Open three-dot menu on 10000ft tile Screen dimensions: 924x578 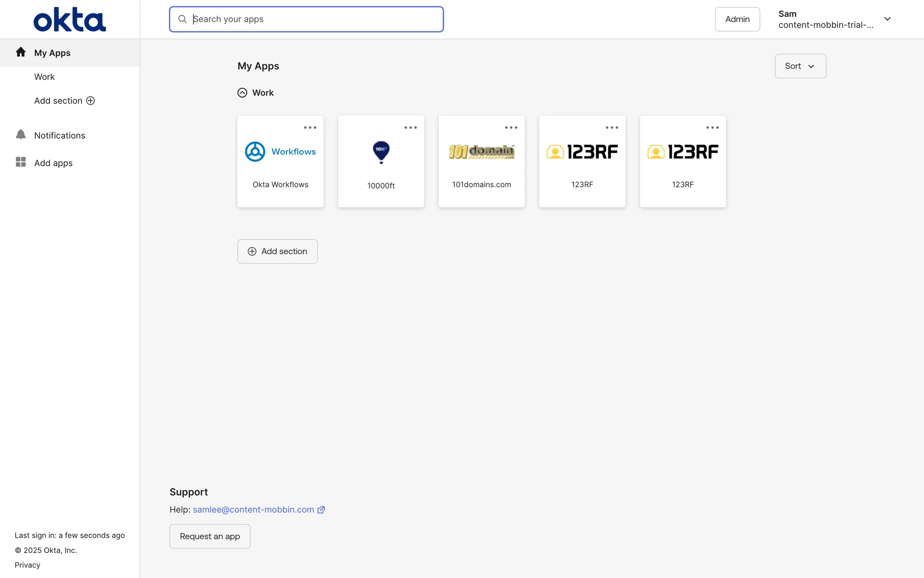[411, 128]
